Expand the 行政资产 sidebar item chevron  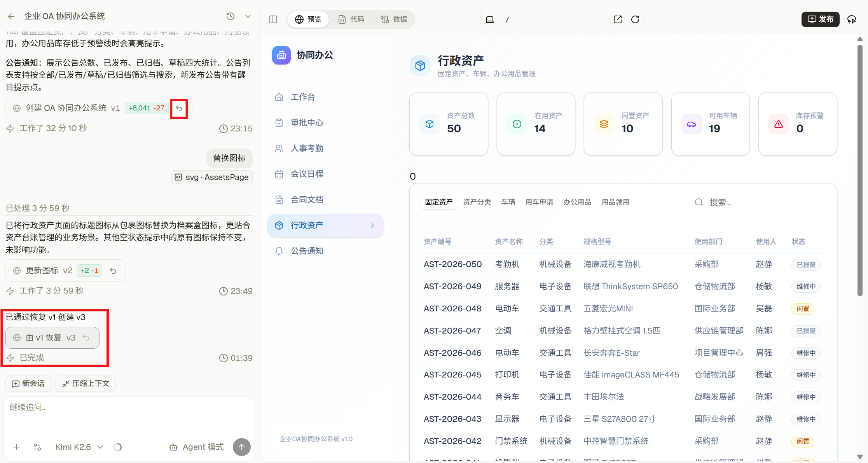(x=372, y=225)
